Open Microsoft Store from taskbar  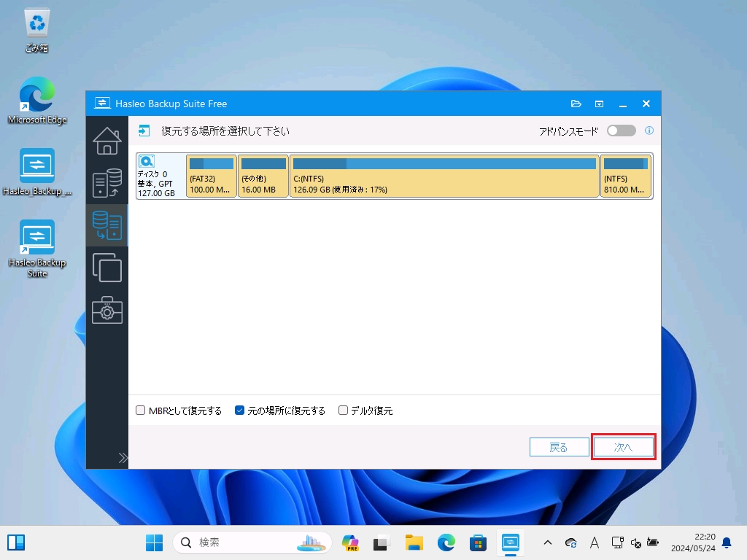[478, 542]
